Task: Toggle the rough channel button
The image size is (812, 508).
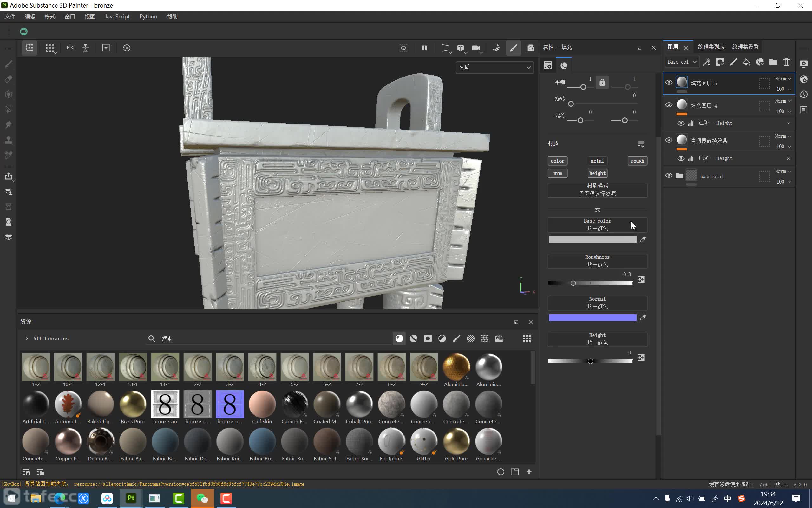Action: pyautogui.click(x=637, y=161)
